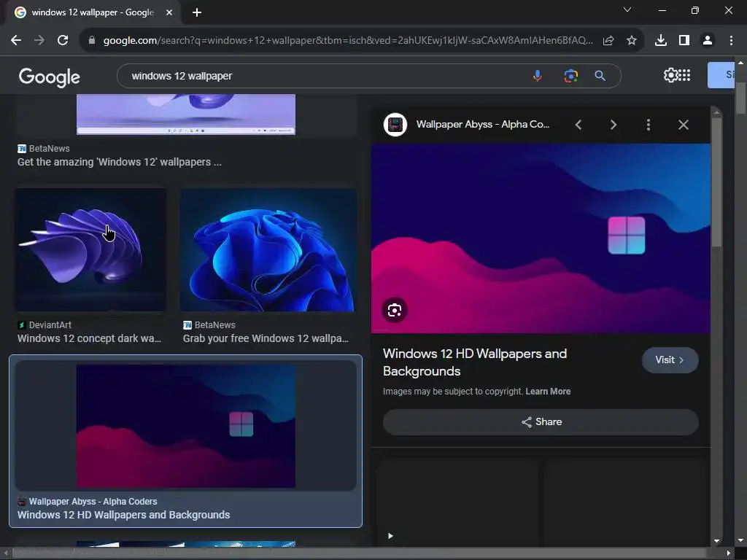Click the page vertical scrollbar thumb
This screenshot has height=560, width=747.
tap(740, 98)
